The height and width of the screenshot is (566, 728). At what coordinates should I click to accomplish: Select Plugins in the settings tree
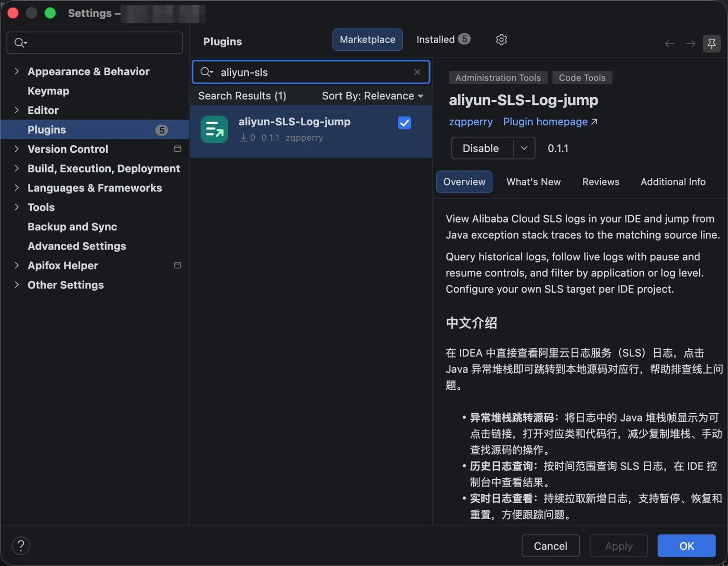coord(95,129)
